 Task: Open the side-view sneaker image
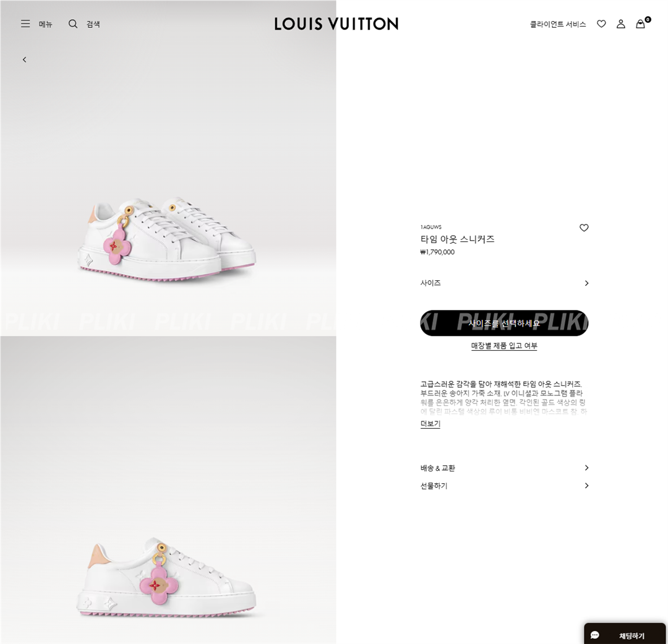coord(168,490)
